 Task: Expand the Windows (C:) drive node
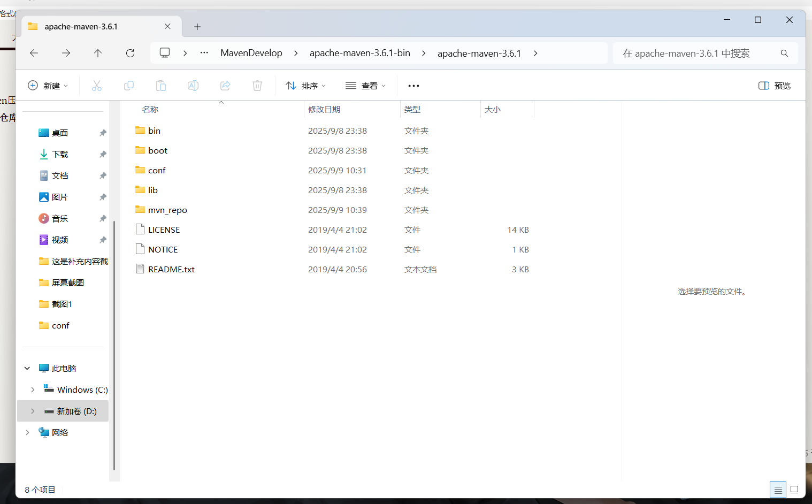point(33,390)
